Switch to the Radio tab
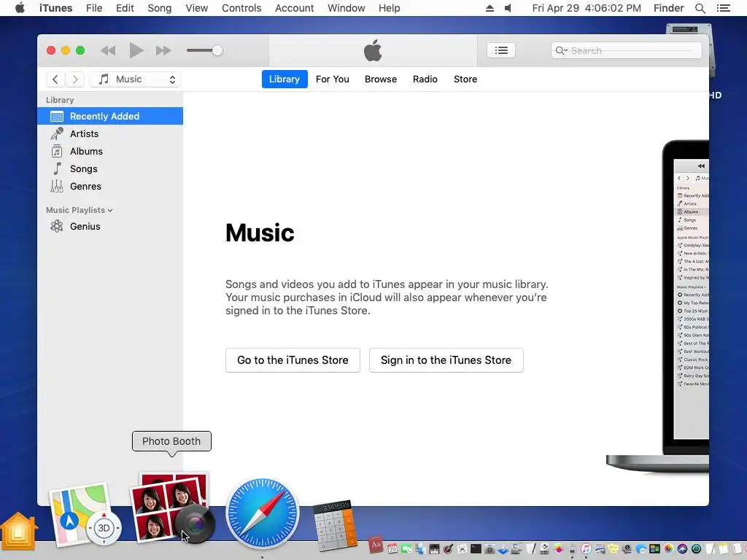 (425, 79)
